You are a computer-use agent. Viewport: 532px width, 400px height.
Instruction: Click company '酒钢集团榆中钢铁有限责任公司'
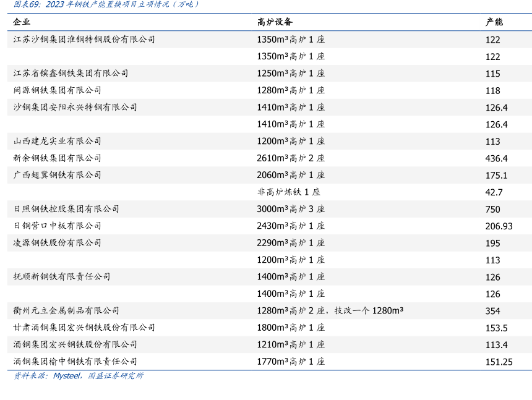click(75, 361)
